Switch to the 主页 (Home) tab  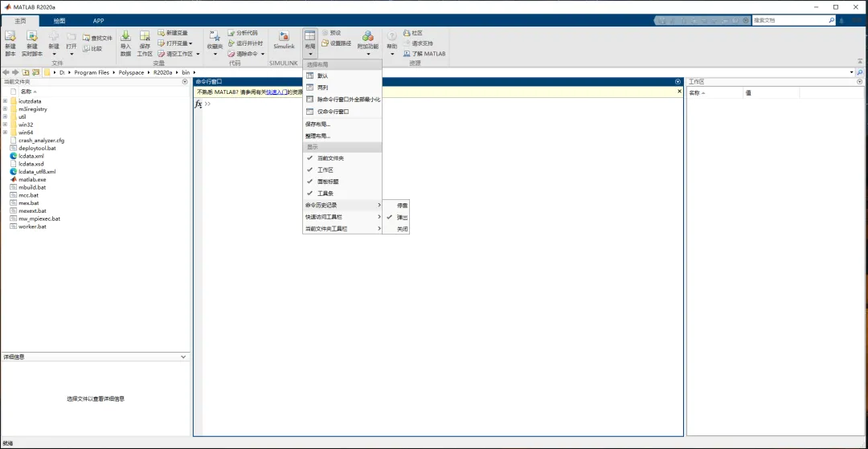click(20, 20)
